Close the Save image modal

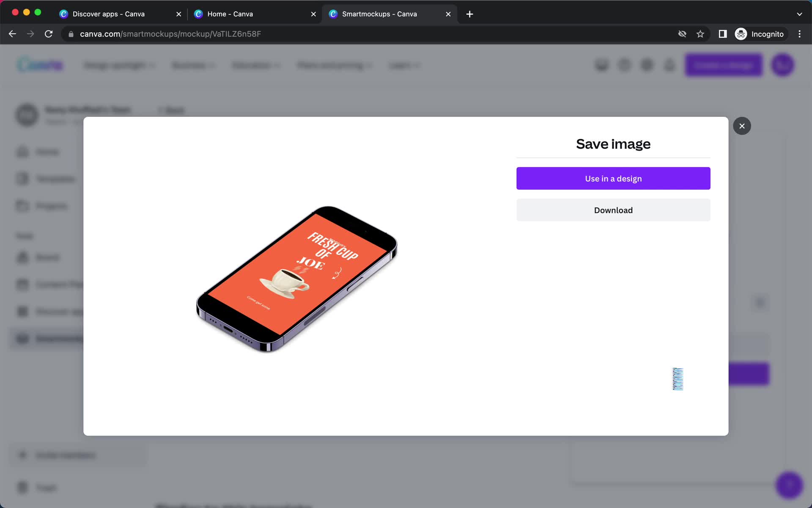(x=741, y=125)
